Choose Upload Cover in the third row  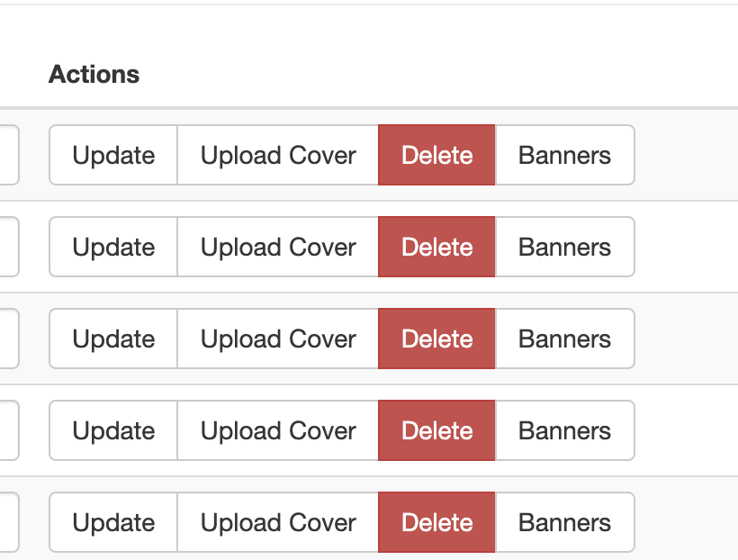click(278, 339)
